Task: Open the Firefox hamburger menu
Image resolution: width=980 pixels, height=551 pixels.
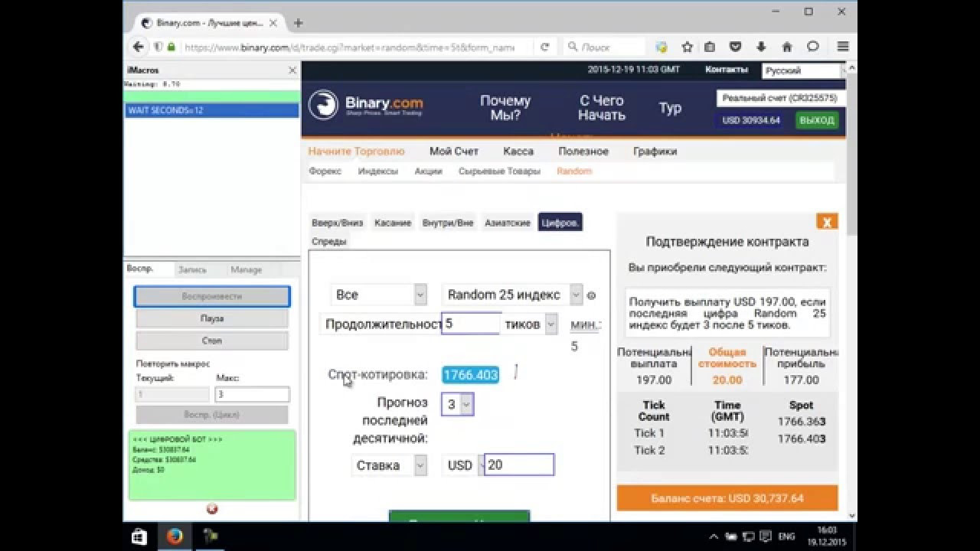Action: click(x=843, y=47)
